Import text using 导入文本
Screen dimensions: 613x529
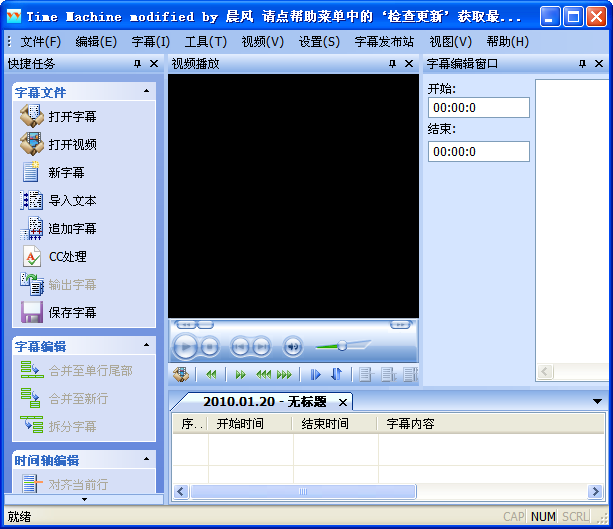(59, 201)
